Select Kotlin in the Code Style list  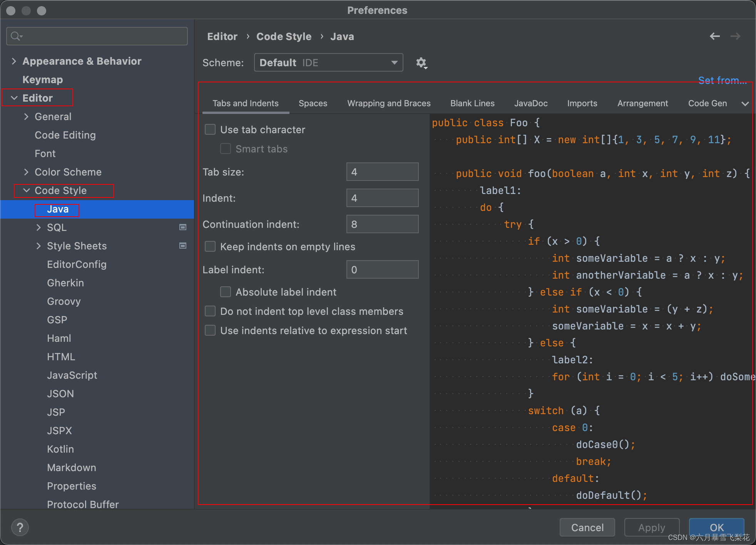(60, 449)
